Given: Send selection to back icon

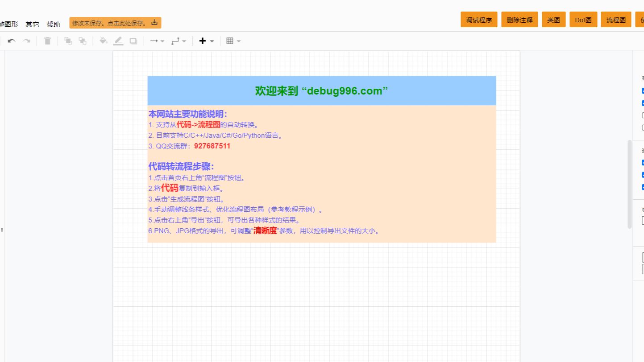Looking at the screenshot, I should click(x=83, y=41).
